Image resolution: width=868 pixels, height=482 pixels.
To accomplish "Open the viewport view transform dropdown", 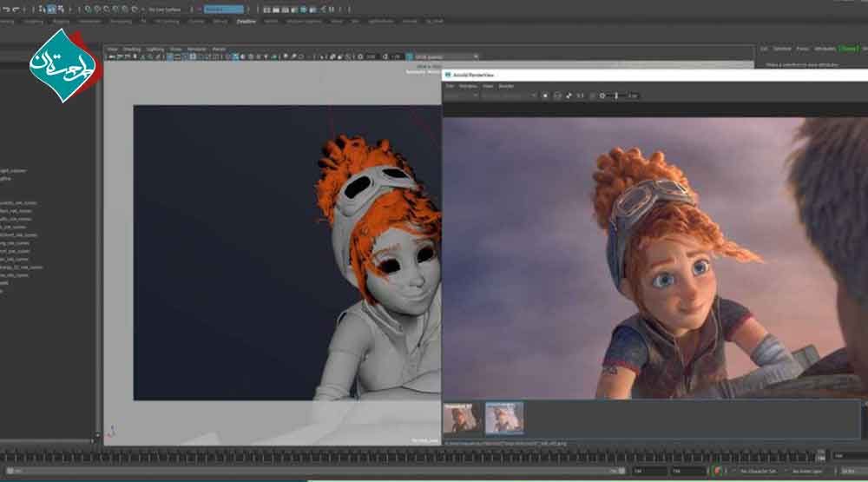I will point(445,56).
